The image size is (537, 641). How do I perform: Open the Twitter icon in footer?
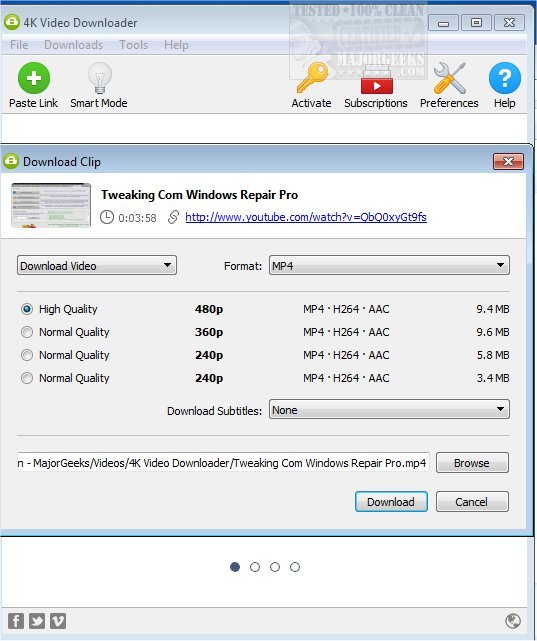[37, 621]
